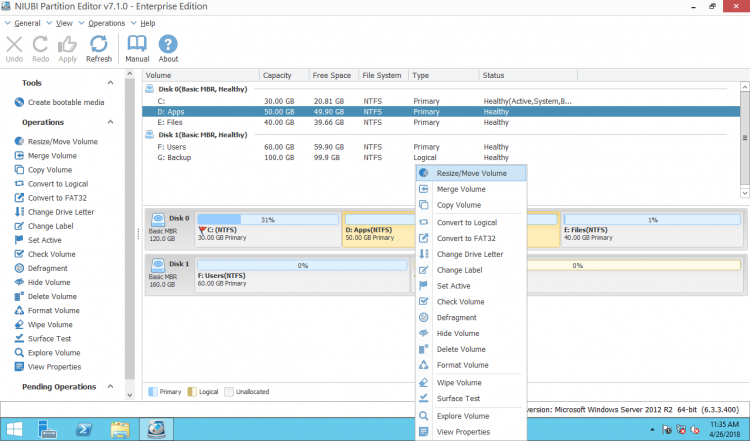Select Merge Volume in context menu
Viewport: 750px width, 441px height.
pyautogui.click(x=471, y=189)
